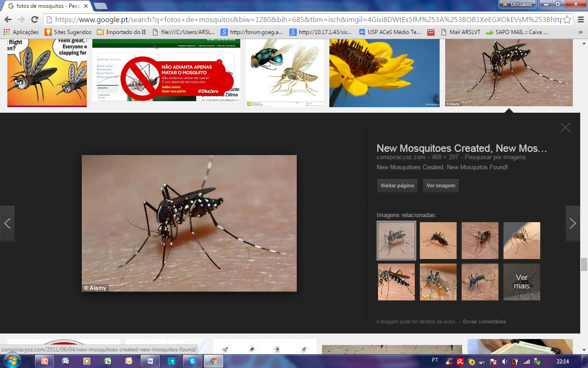Image resolution: width=588 pixels, height=368 pixels.
Task: Open the Aplicações apps shortcut
Action: (21, 32)
